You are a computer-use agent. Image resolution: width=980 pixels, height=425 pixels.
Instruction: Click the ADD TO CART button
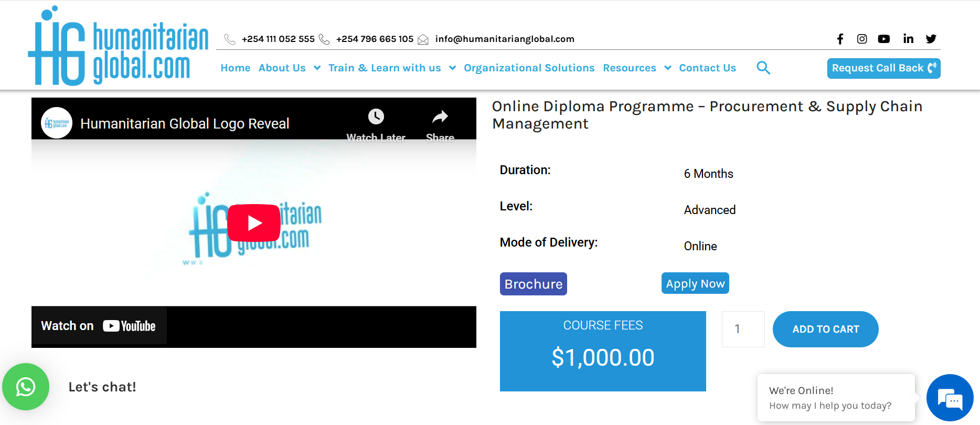coord(826,329)
